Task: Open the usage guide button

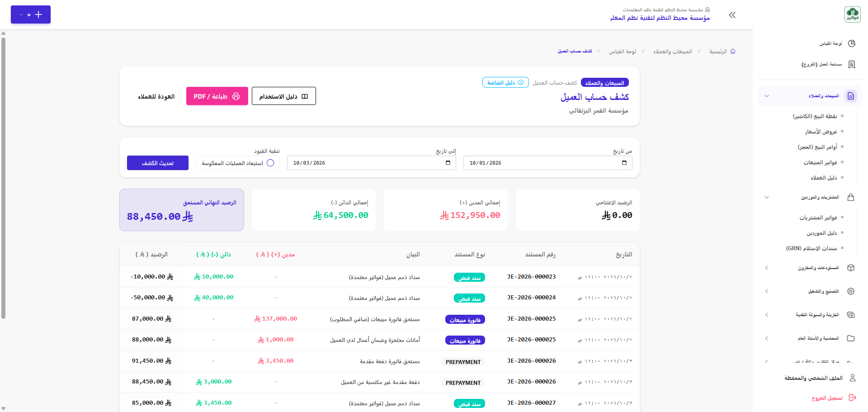Action: click(284, 96)
